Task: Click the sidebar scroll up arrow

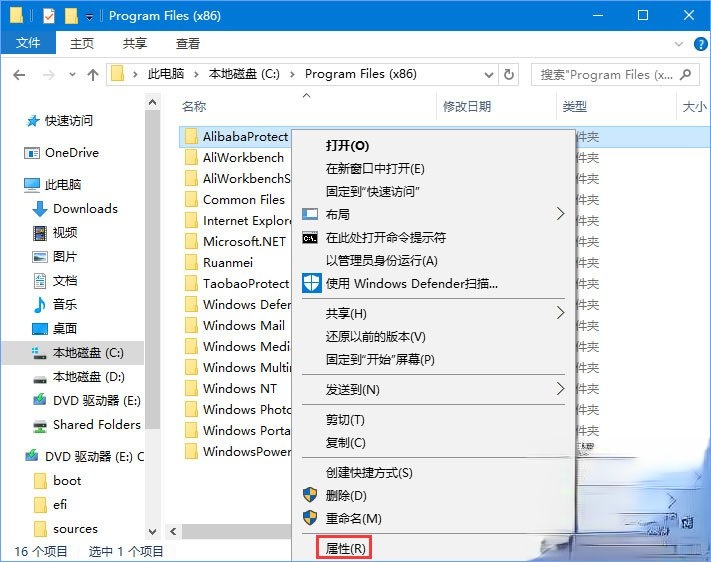Action: point(152,103)
